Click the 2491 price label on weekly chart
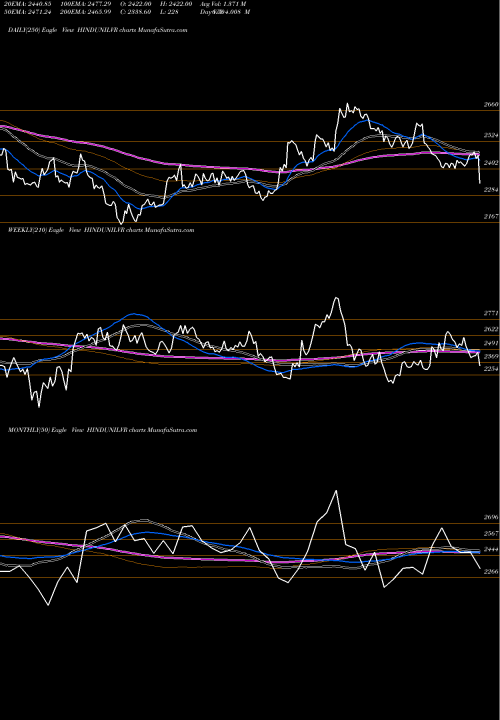 coord(491,343)
